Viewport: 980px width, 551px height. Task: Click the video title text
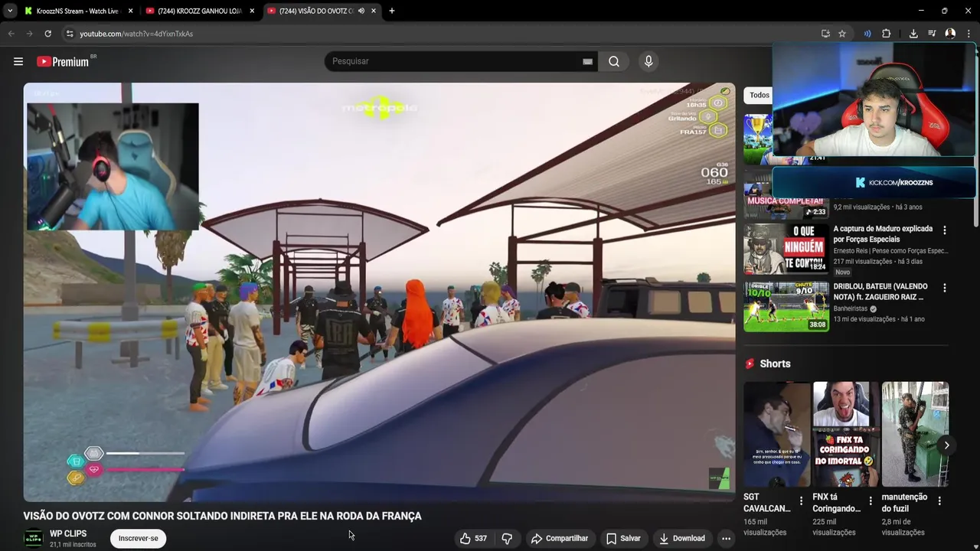tap(222, 516)
